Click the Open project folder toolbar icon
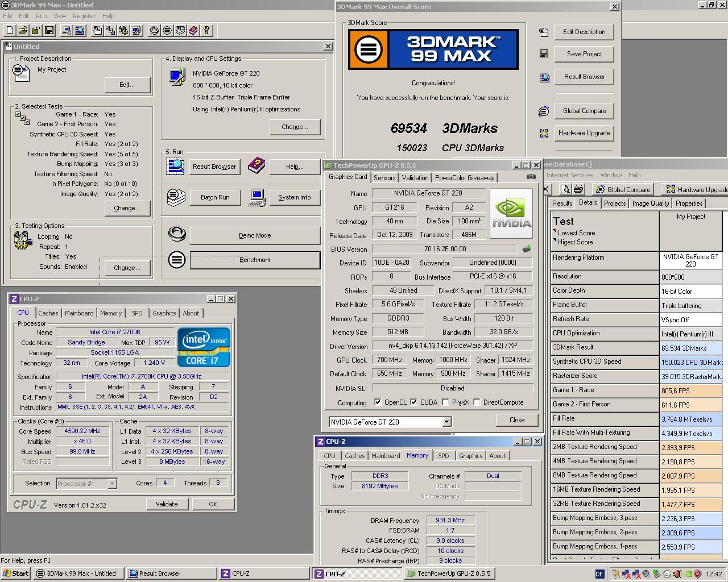Viewport: 728px width, 582px height. (23, 30)
